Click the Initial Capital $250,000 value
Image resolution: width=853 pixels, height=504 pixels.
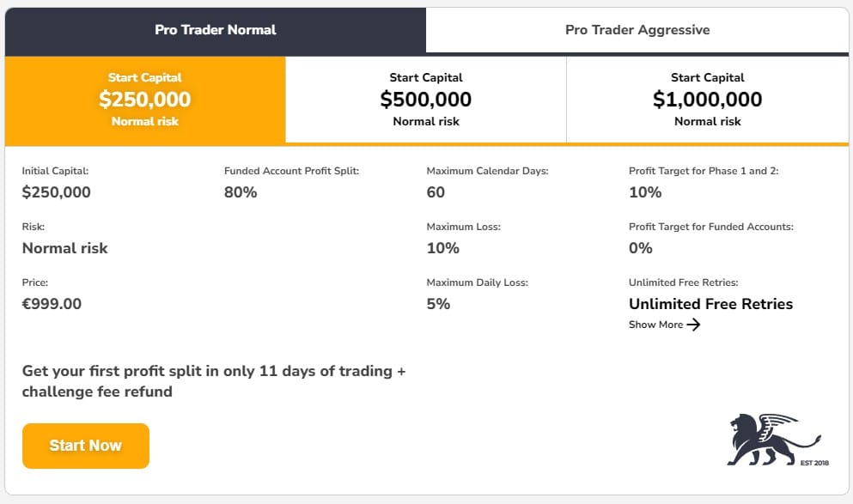(56, 192)
